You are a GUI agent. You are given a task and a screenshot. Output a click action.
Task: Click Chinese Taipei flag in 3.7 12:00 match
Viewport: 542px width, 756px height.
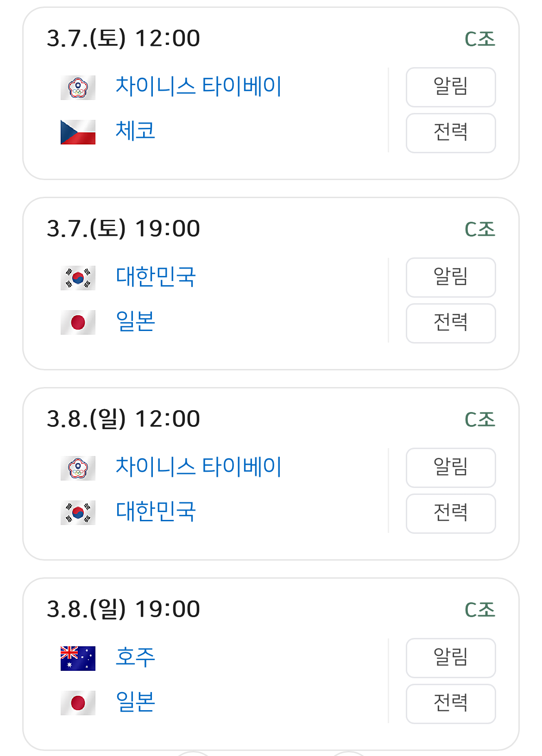(x=78, y=87)
